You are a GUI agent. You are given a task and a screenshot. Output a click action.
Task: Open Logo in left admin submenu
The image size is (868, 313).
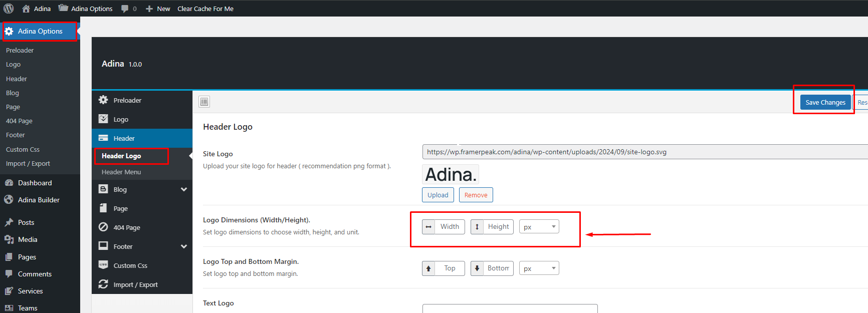[x=14, y=64]
